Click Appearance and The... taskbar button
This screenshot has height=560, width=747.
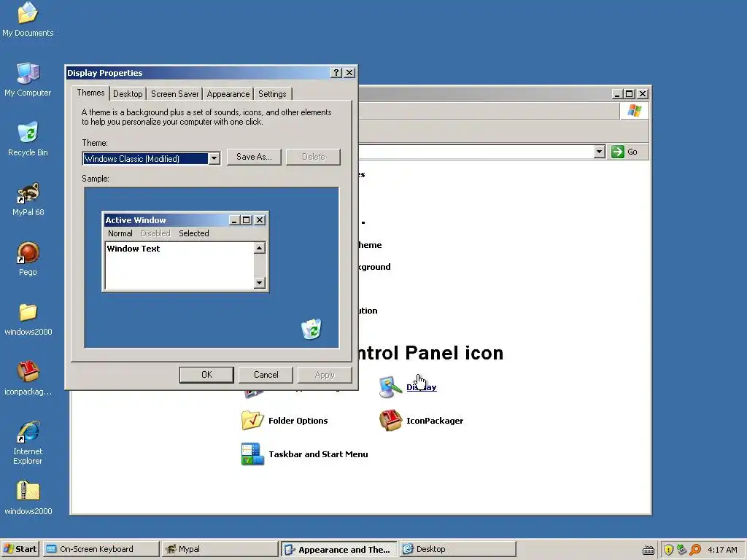(338, 549)
